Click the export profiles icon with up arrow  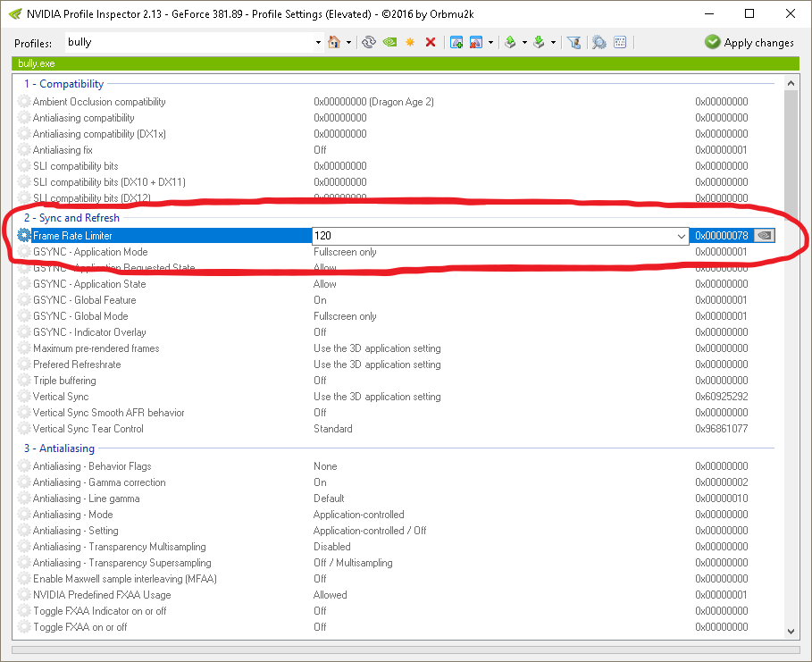(x=510, y=43)
